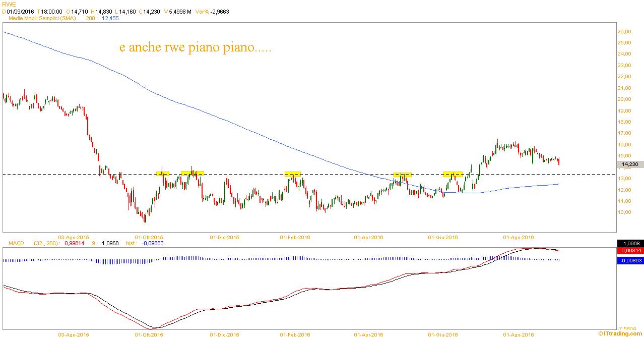Click the black 1,0968 tag on MACD scale

[x=630, y=243]
